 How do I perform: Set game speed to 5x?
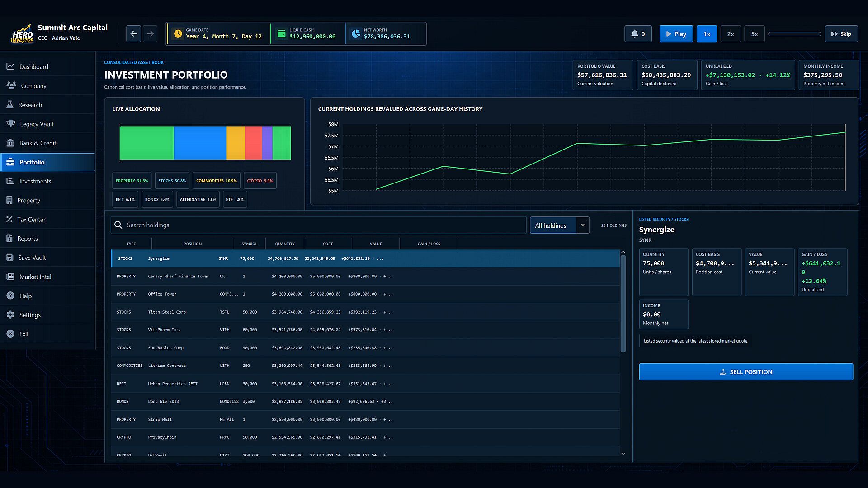pos(755,34)
